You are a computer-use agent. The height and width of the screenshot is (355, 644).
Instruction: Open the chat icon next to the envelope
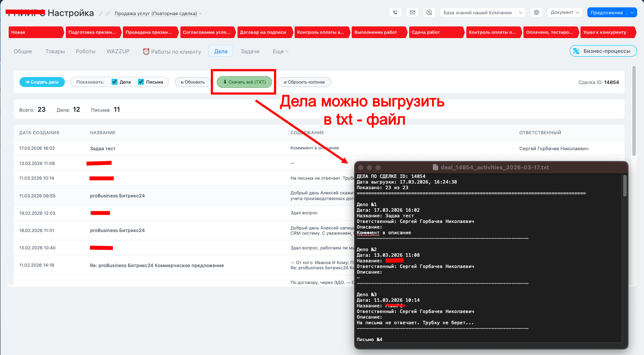(429, 13)
